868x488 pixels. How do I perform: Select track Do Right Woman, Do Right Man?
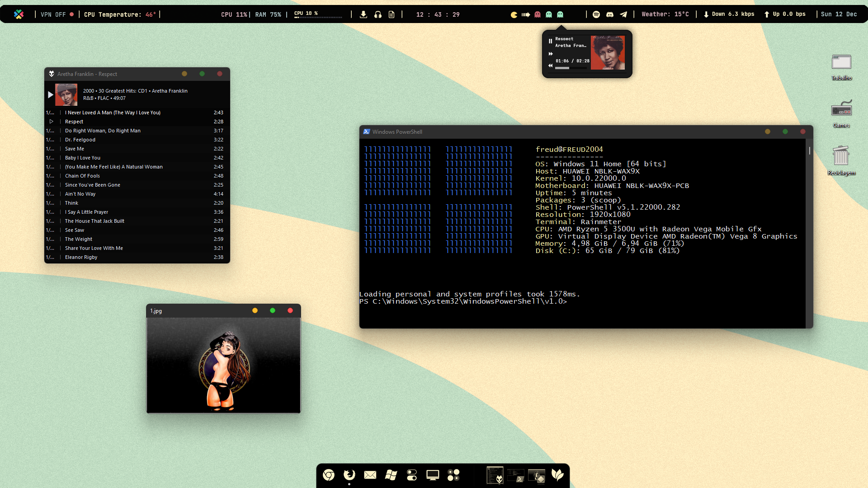click(137, 131)
